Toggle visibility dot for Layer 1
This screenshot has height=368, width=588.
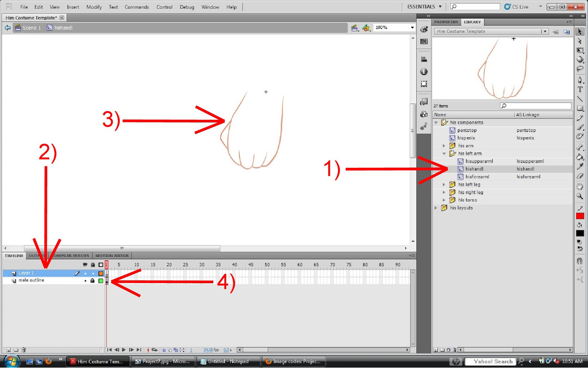[85, 273]
